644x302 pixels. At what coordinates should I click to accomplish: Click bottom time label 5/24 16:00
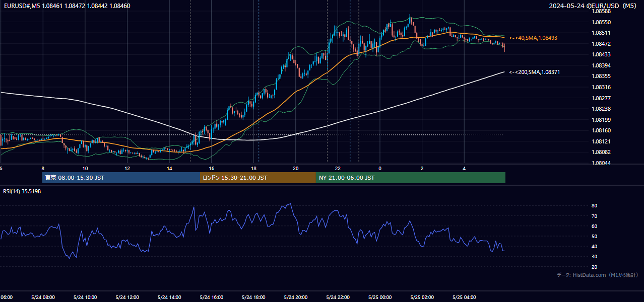[x=211, y=297]
